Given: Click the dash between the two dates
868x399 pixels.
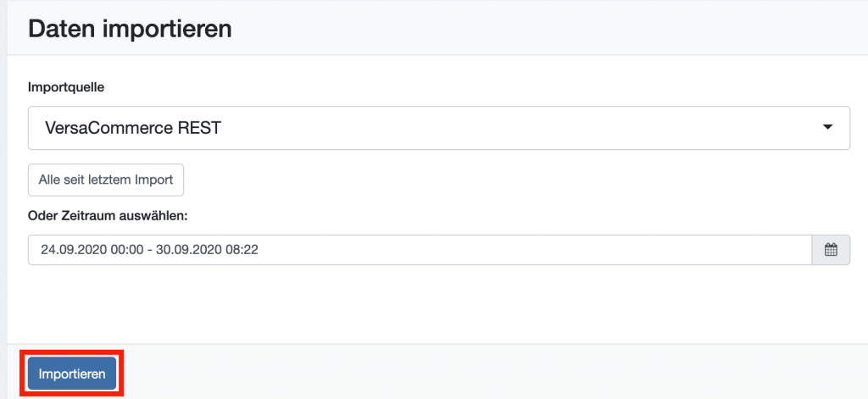Looking at the screenshot, I should [x=150, y=250].
